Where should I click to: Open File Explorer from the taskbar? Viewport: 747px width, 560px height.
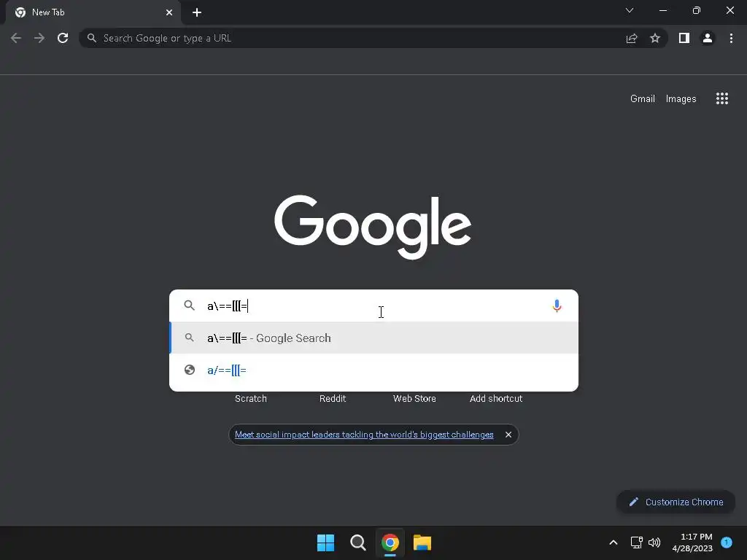pyautogui.click(x=422, y=542)
